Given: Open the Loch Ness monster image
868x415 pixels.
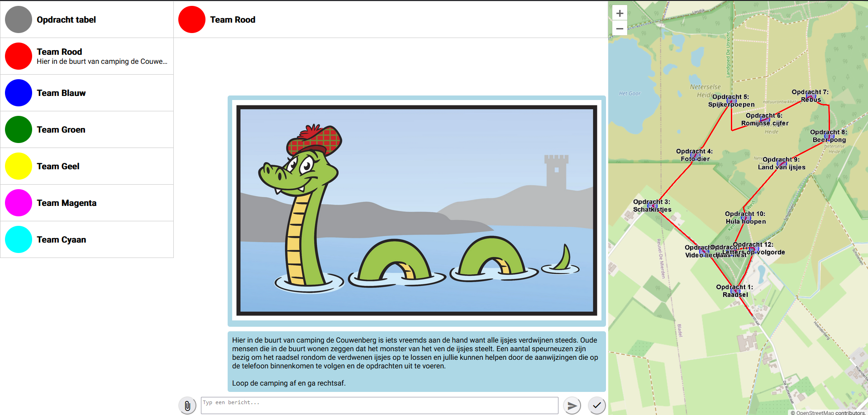Looking at the screenshot, I should (416, 211).
